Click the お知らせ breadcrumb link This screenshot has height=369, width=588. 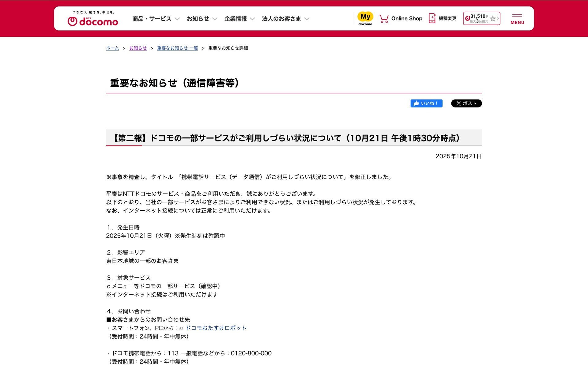point(138,48)
